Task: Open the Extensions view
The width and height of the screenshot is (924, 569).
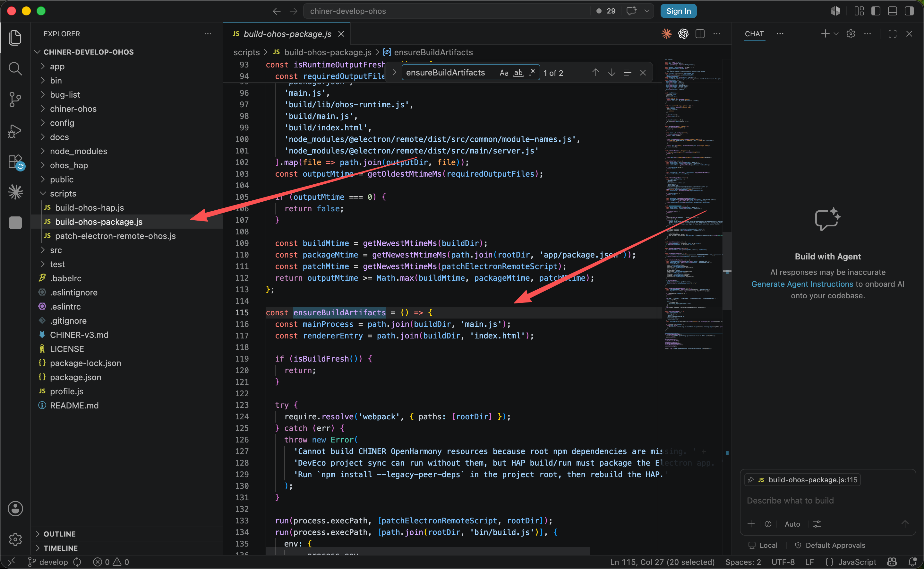Action: [x=16, y=162]
